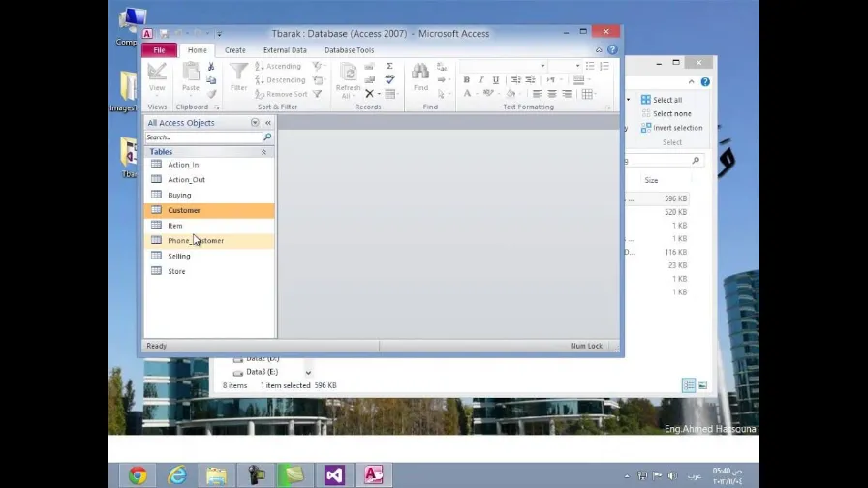The width and height of the screenshot is (868, 488).
Task: Minimize the ribbon with caret icon
Action: [599, 49]
